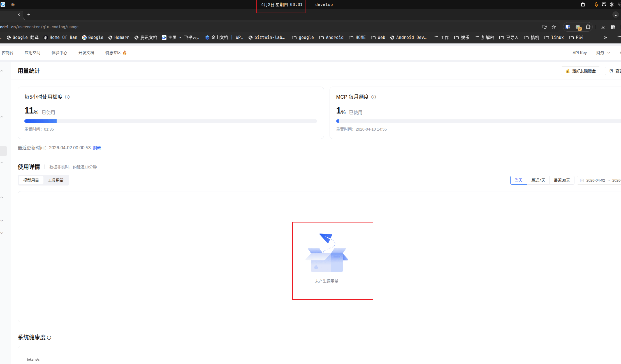Open the Extensions puzzle piece menu
The height and width of the screenshot is (364, 621).
pos(588,27)
